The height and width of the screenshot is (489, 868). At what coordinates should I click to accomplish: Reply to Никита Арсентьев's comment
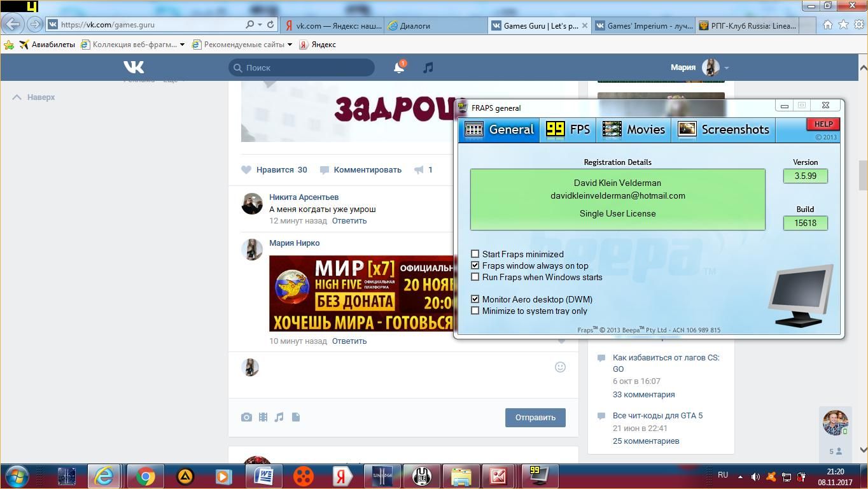(349, 221)
